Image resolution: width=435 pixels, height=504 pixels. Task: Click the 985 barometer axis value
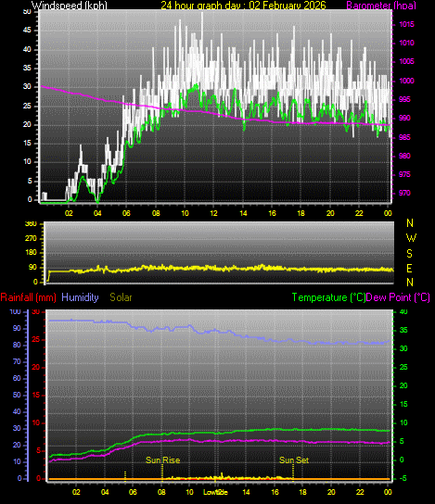click(x=404, y=137)
